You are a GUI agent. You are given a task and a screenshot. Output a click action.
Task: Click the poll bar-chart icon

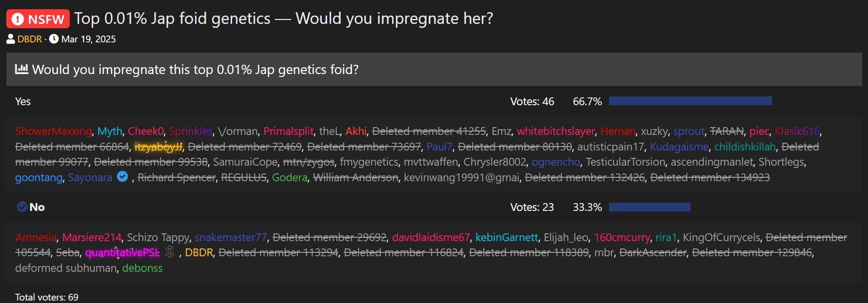pos(21,69)
